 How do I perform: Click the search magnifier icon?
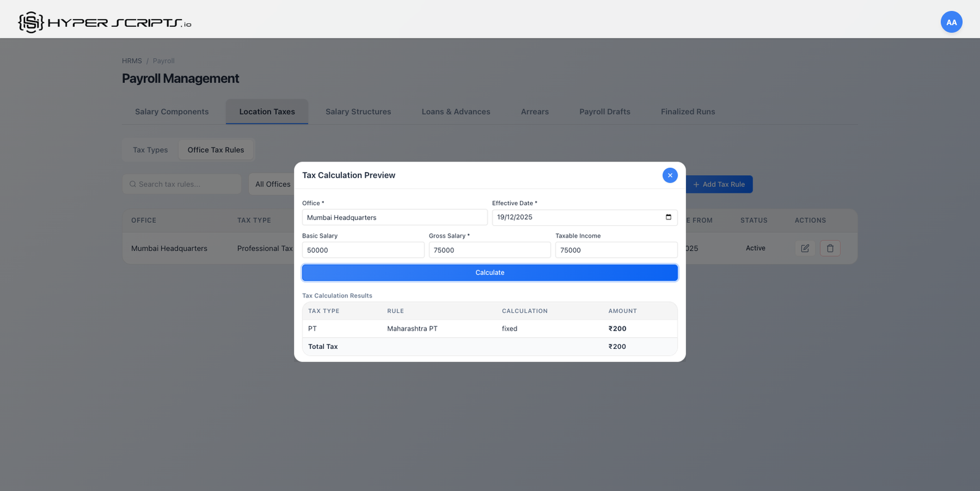(133, 184)
